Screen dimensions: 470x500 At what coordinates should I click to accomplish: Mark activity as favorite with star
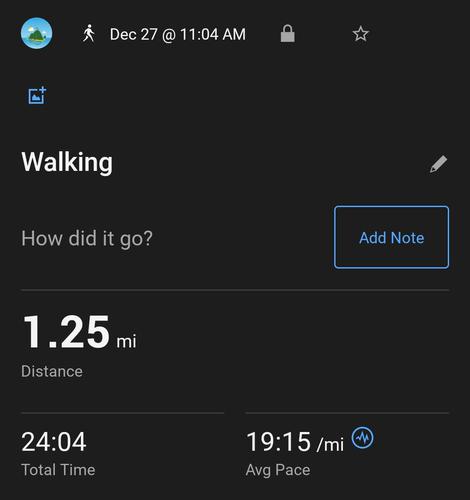point(360,34)
